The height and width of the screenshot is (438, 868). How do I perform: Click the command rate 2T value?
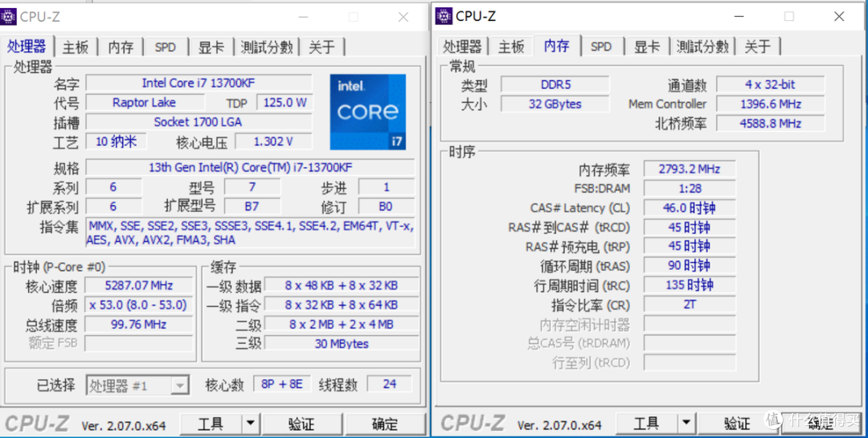point(690,305)
